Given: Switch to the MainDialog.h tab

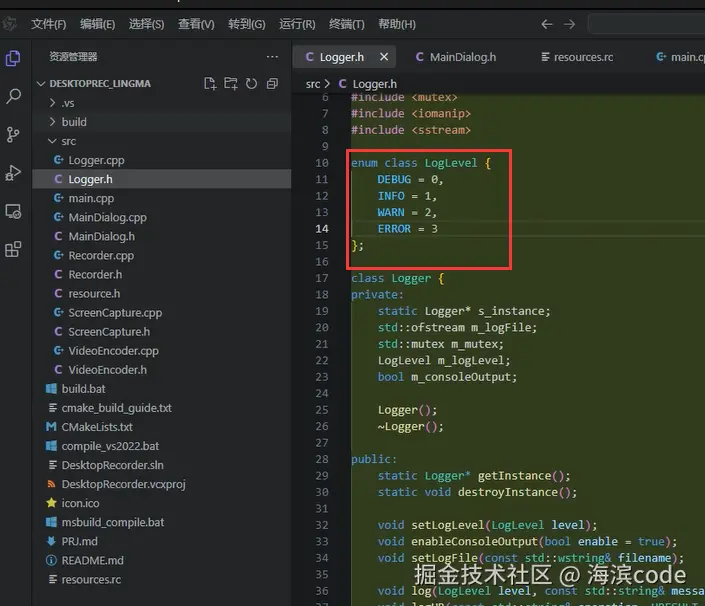Looking at the screenshot, I should 456,57.
